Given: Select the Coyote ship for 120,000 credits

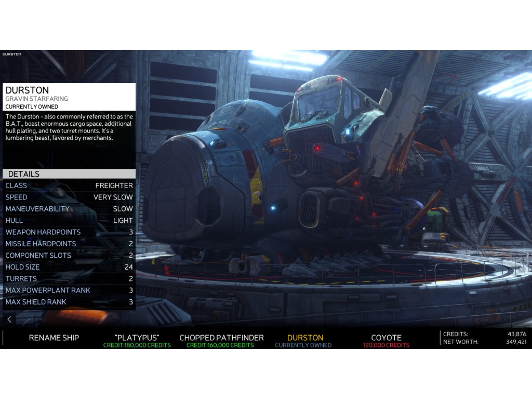Looking at the screenshot, I should 386,340.
